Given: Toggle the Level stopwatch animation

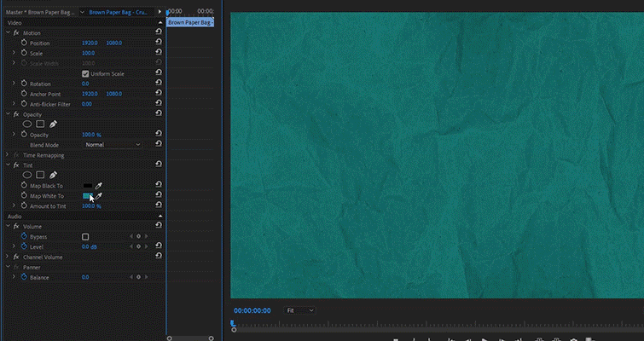Looking at the screenshot, I should 23,246.
